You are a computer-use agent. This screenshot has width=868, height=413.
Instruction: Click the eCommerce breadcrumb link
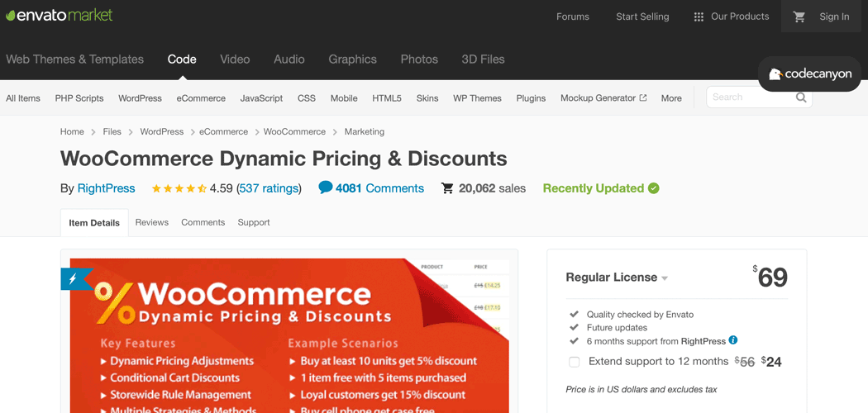tap(224, 131)
